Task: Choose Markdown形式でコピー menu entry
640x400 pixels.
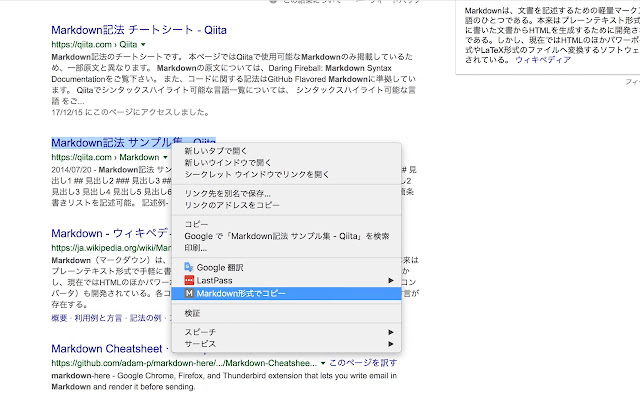Action: [x=286, y=293]
